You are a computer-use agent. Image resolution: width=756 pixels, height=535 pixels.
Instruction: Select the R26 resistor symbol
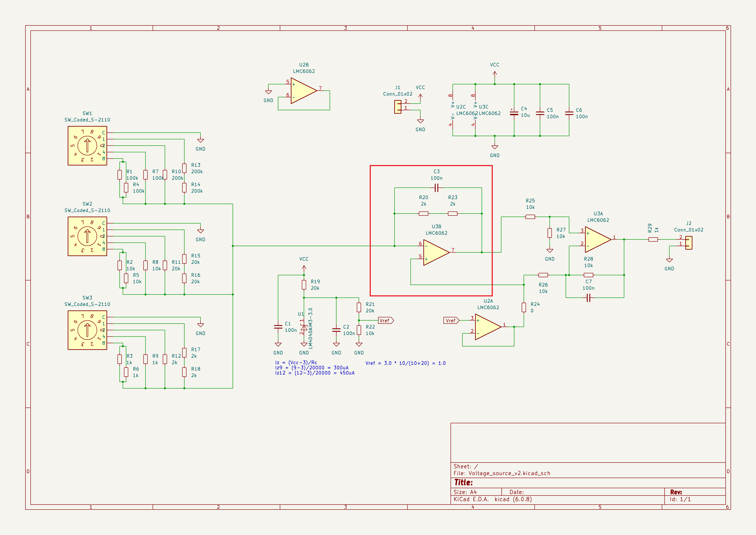pyautogui.click(x=543, y=275)
